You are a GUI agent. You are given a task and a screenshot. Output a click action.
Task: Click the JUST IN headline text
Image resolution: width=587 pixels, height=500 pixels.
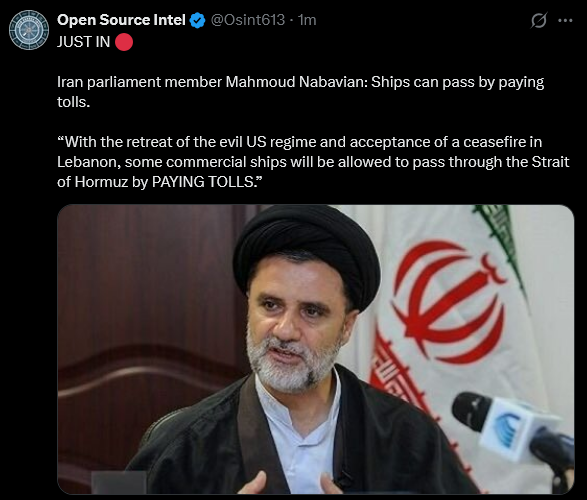pos(83,42)
